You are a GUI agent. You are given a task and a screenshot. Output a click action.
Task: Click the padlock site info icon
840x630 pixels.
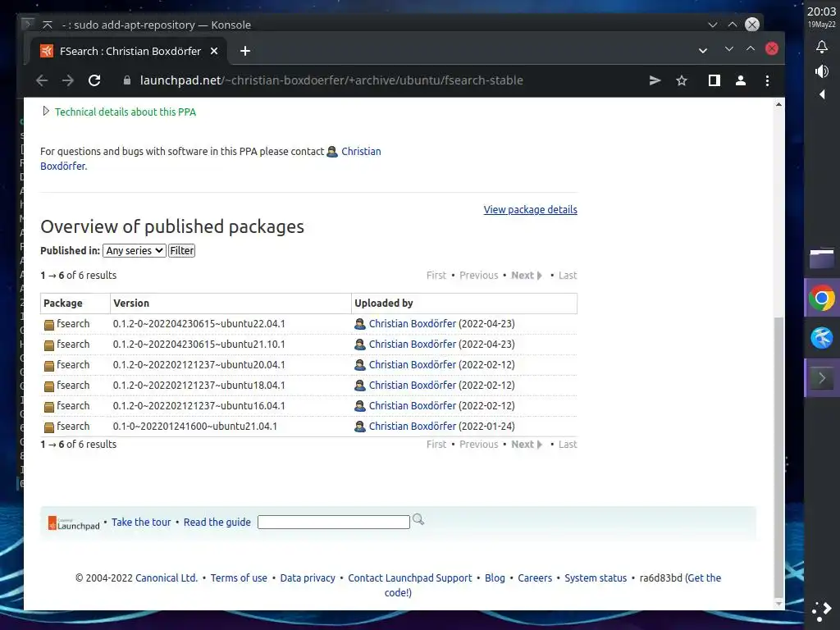click(x=127, y=80)
